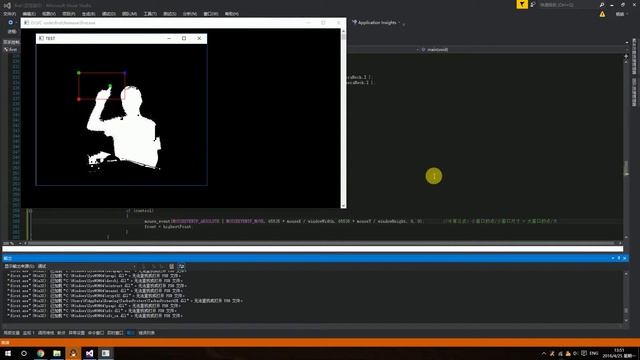Click the yellow notifications flag icon
640x360 pixels.
coord(522,4)
